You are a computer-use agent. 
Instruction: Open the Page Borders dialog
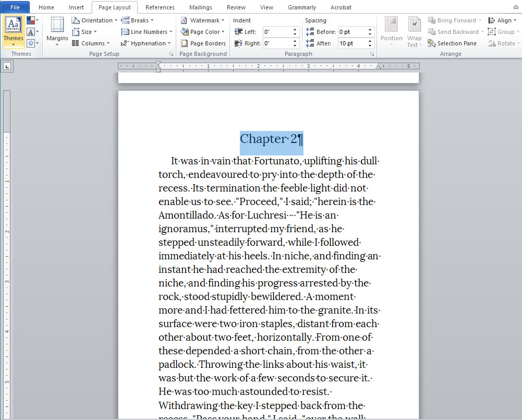[203, 43]
